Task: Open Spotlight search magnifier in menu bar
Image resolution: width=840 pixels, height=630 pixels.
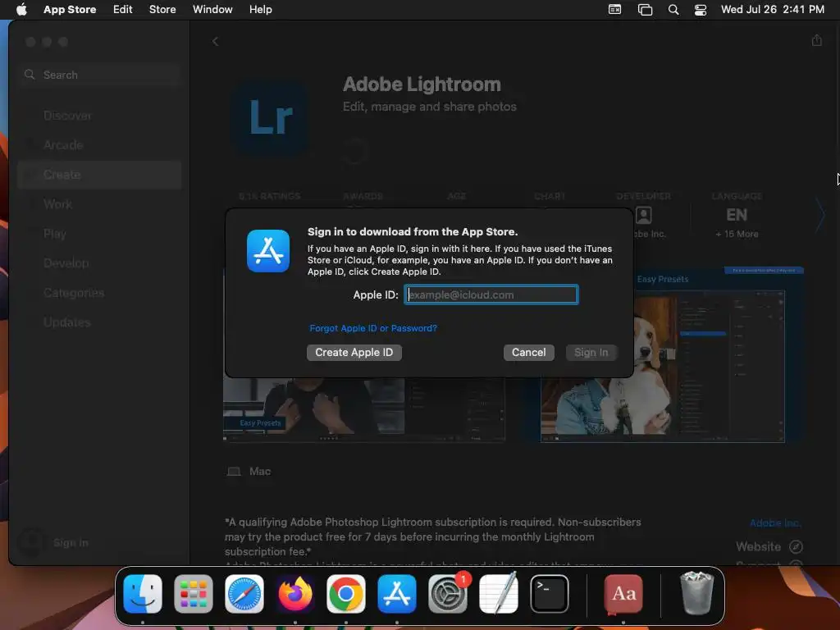Action: click(x=673, y=10)
